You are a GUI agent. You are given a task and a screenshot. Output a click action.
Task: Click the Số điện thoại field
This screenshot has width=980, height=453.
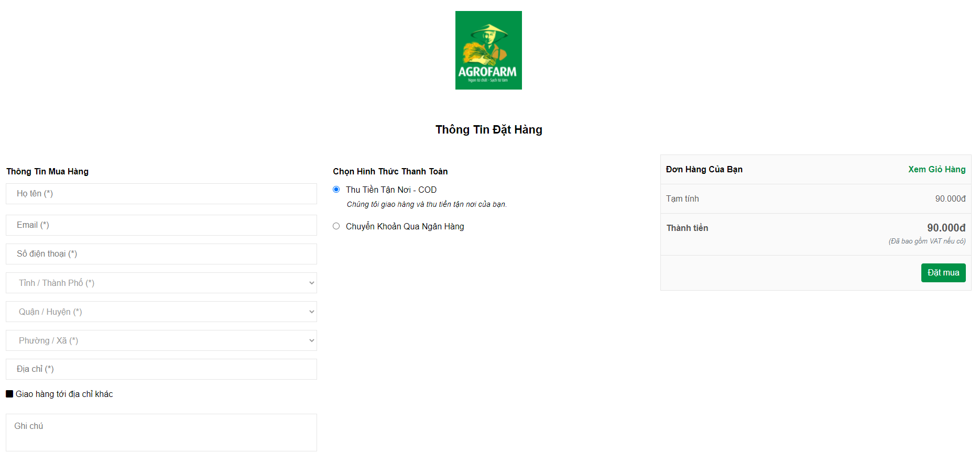pyautogui.click(x=161, y=254)
